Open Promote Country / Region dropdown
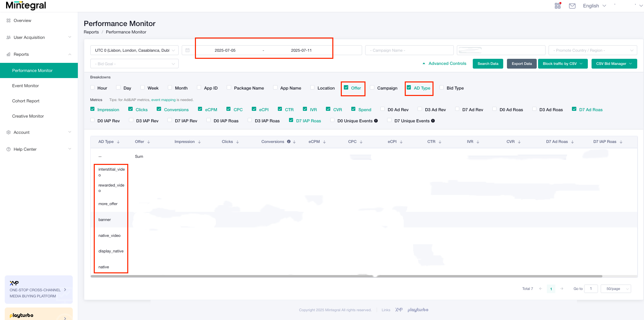The height and width of the screenshot is (320, 644). click(x=593, y=50)
